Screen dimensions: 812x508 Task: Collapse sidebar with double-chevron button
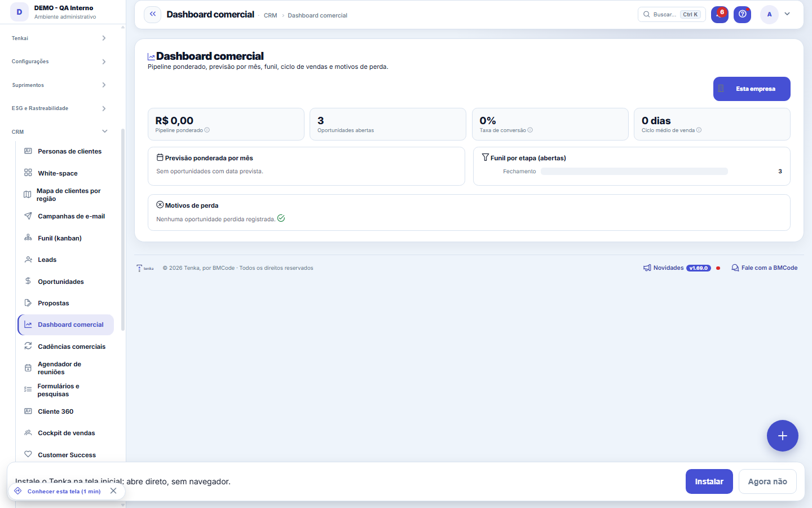point(152,14)
